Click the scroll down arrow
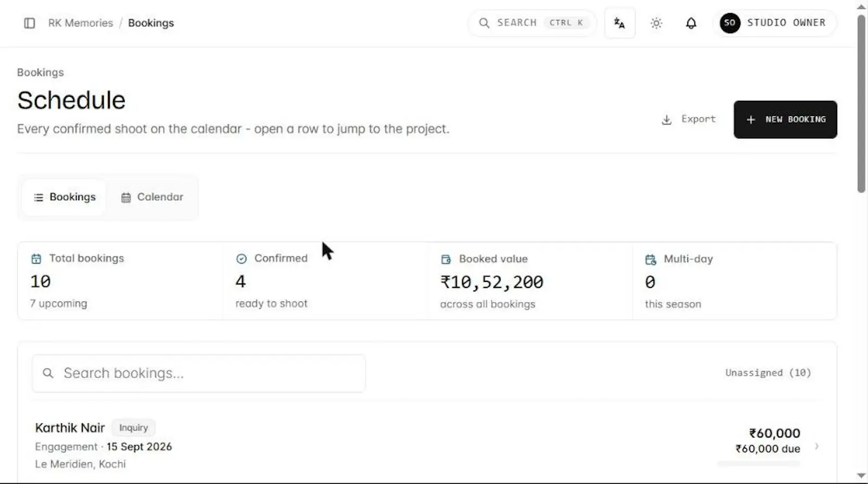This screenshot has width=868, height=484. [861, 476]
